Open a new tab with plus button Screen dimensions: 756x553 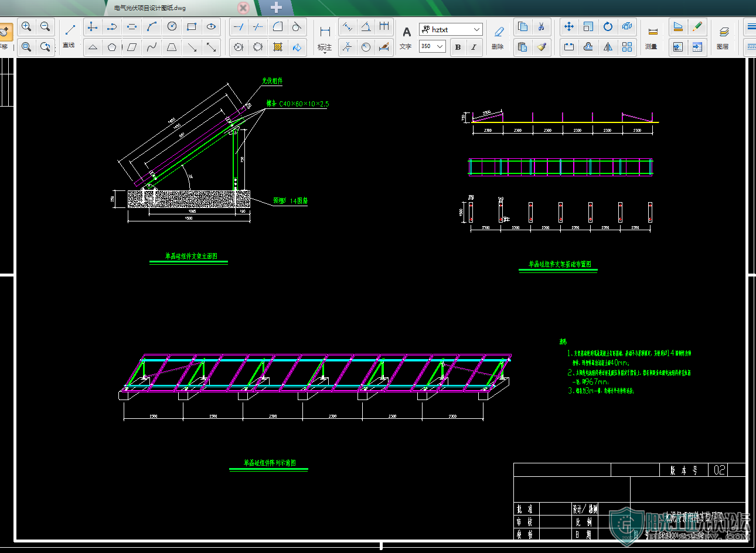(x=276, y=8)
